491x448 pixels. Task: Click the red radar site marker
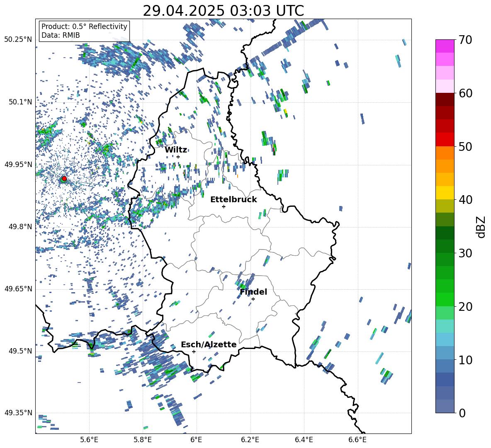click(x=64, y=178)
